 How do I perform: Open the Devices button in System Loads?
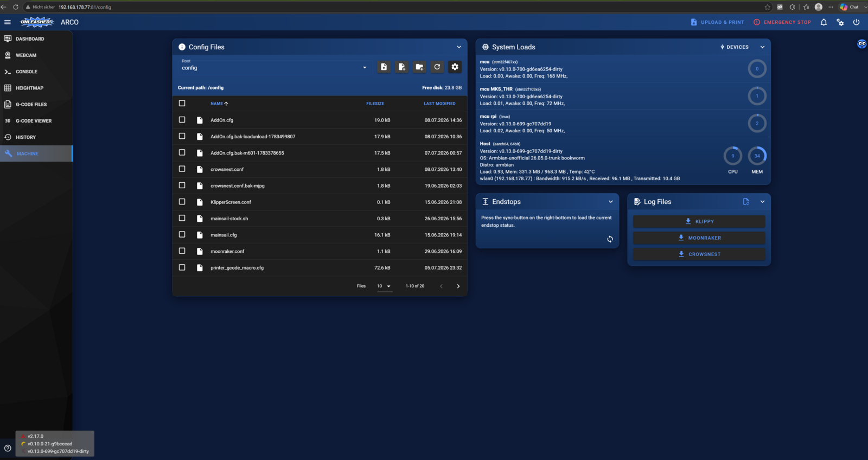[734, 47]
